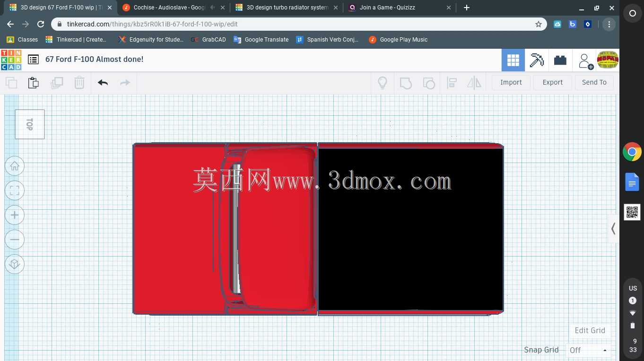Click the Send To button
644x361 pixels.
coord(594,82)
